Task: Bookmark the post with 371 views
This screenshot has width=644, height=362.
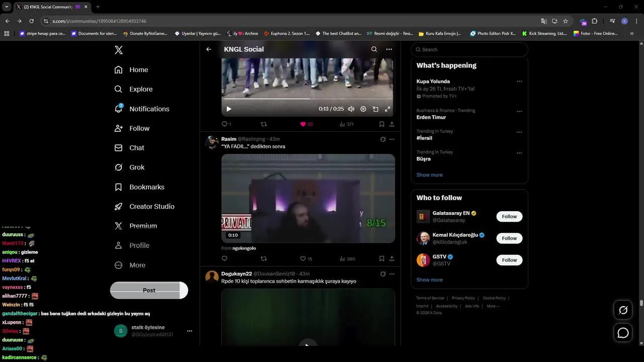Action: point(382,124)
